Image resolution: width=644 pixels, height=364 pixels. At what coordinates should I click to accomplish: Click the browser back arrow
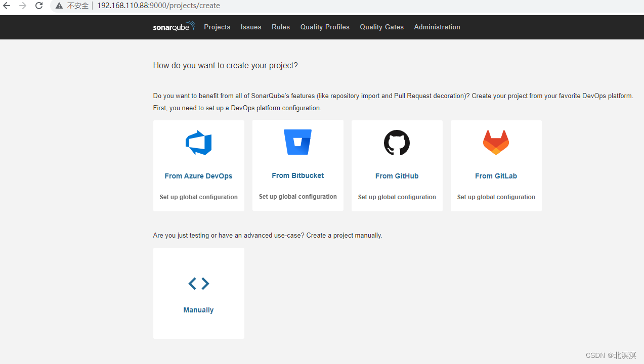click(7, 6)
